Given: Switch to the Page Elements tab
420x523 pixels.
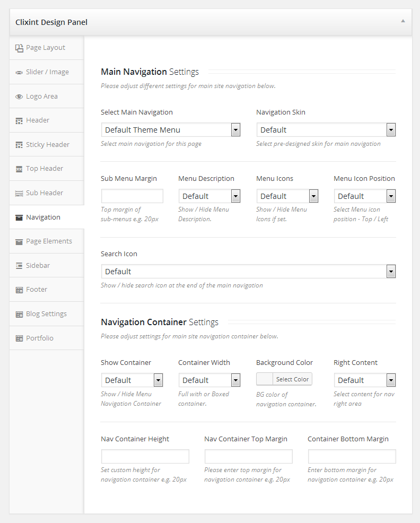Looking at the screenshot, I should click(48, 241).
